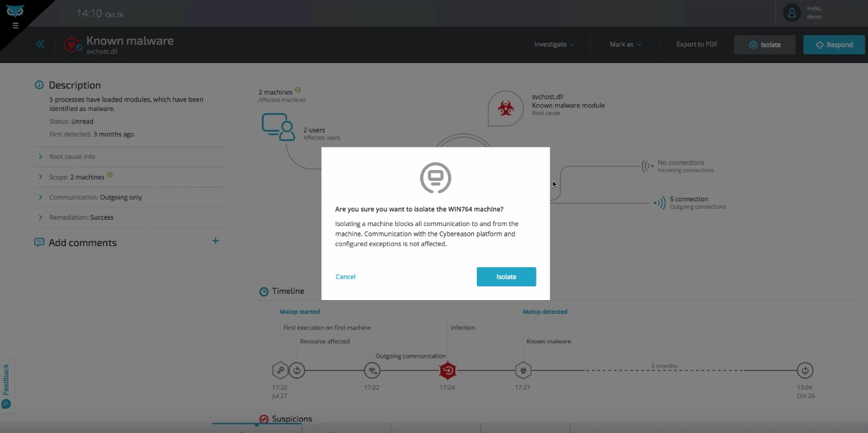Click the outgoing connections signal icon

[658, 203]
